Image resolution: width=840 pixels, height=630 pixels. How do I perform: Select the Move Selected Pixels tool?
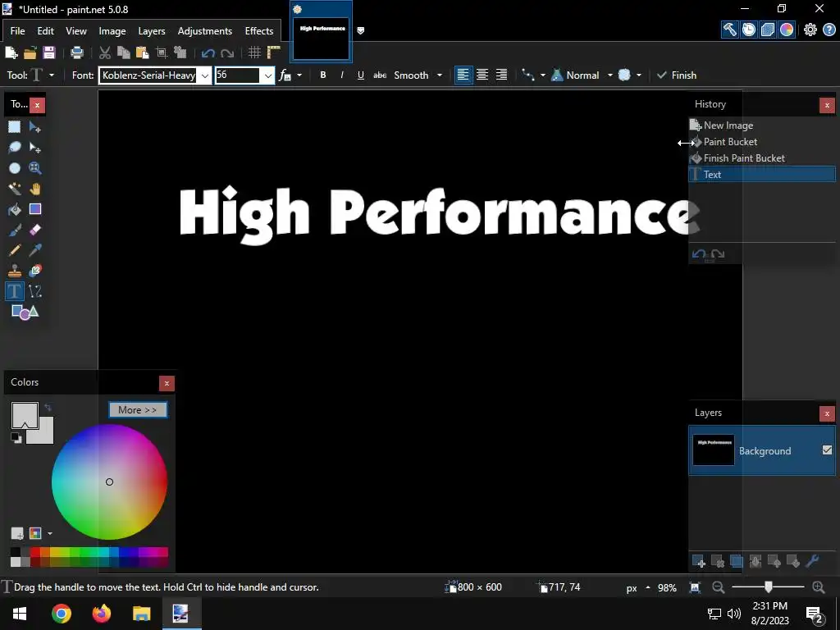pos(34,127)
